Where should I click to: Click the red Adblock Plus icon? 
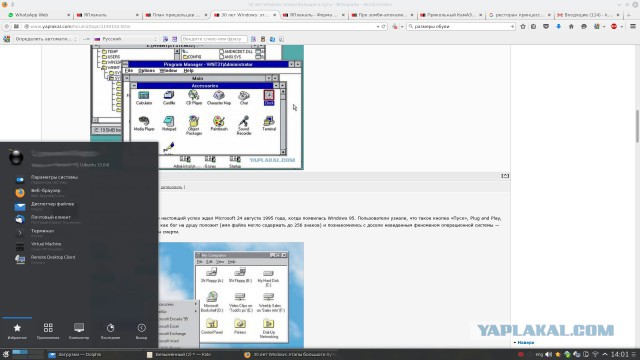pyautogui.click(x=614, y=27)
